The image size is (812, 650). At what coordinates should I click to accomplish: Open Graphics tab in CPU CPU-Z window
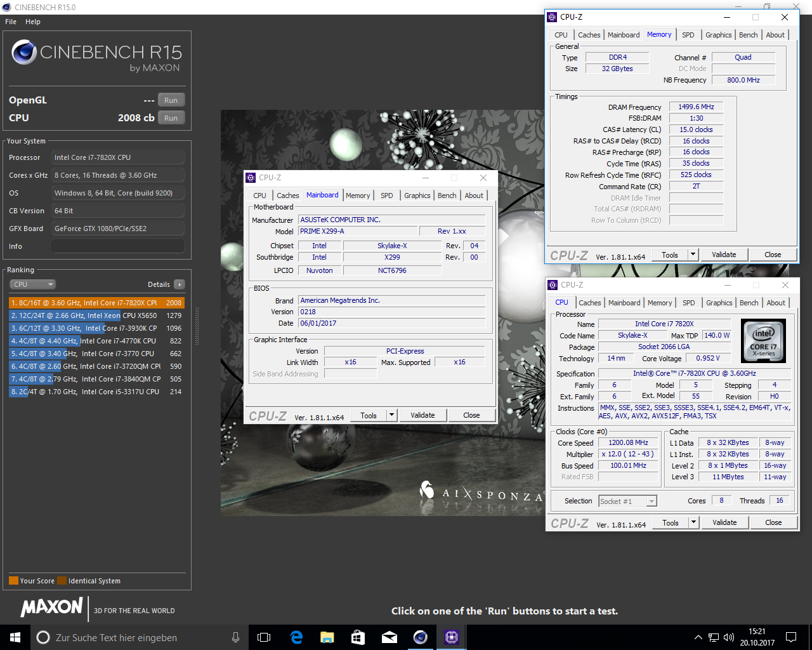coord(719,303)
